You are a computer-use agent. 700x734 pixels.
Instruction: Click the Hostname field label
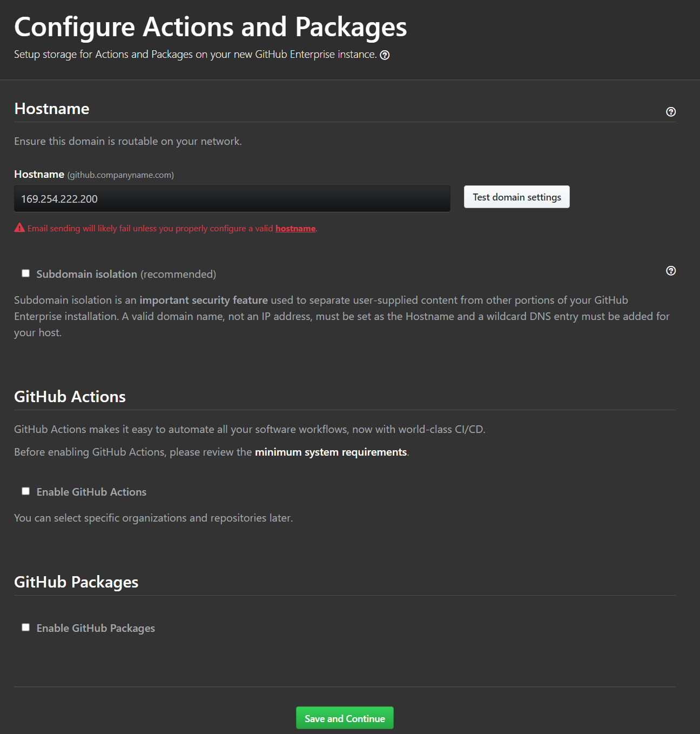click(39, 174)
